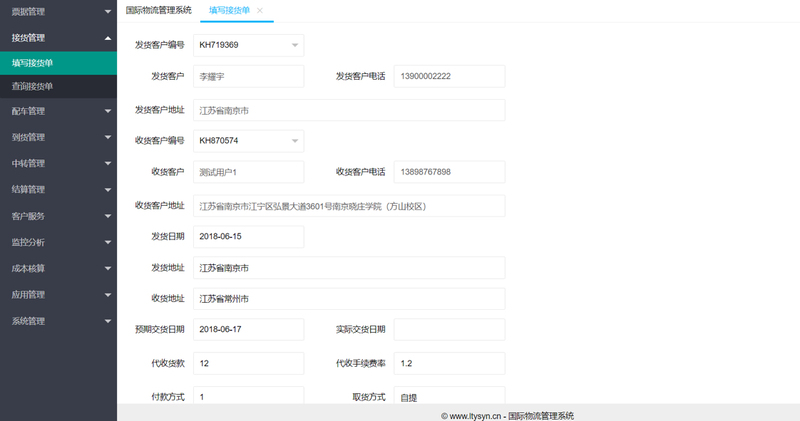Image resolution: width=800 pixels, height=421 pixels.
Task: Select the 填写接货单 tab
Action: click(x=230, y=10)
